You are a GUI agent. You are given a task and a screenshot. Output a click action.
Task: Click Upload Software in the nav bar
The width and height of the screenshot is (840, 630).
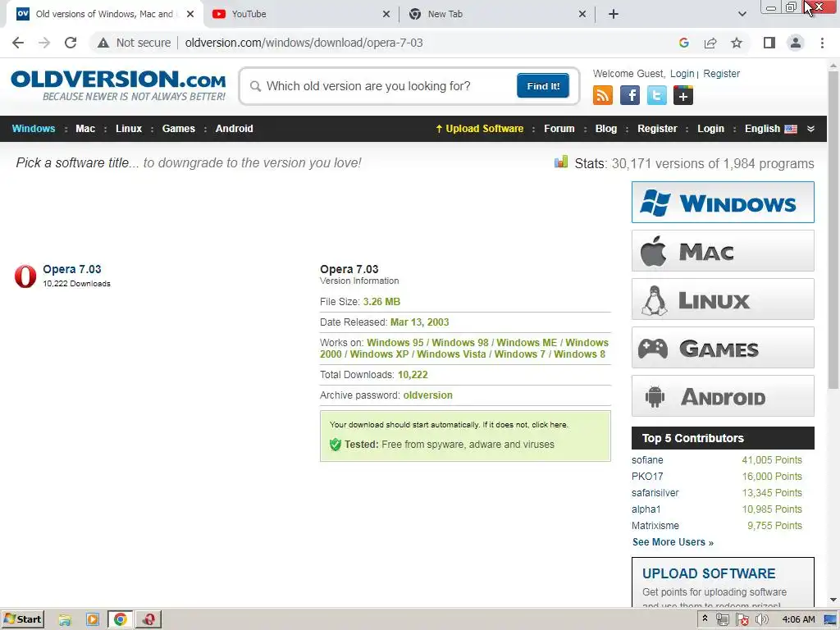click(x=479, y=129)
